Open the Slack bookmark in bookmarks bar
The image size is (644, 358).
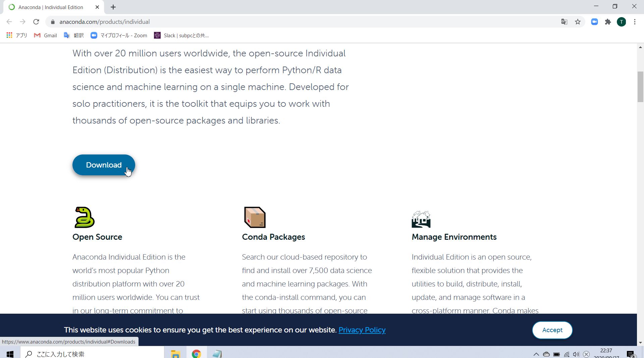(181, 35)
